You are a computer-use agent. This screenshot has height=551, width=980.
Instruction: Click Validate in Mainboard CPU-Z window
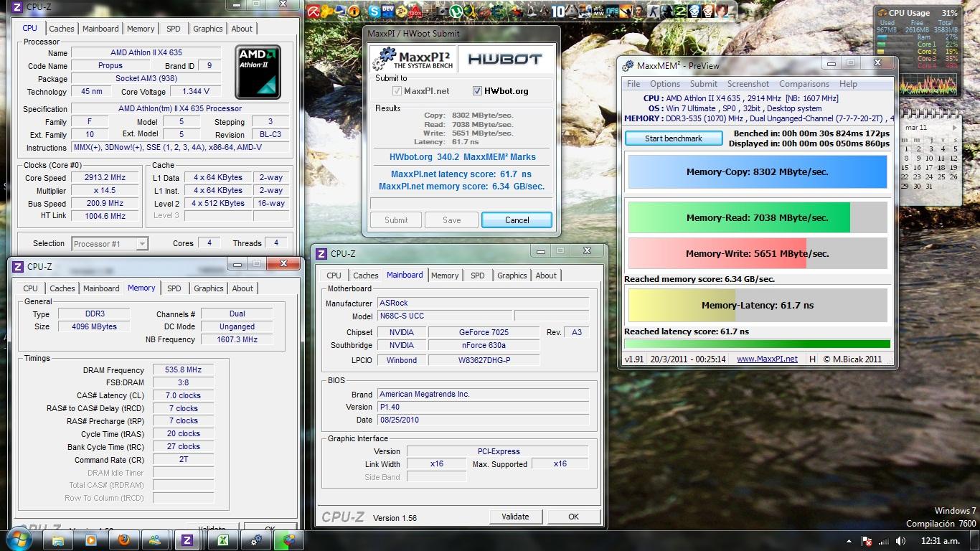[x=515, y=517]
